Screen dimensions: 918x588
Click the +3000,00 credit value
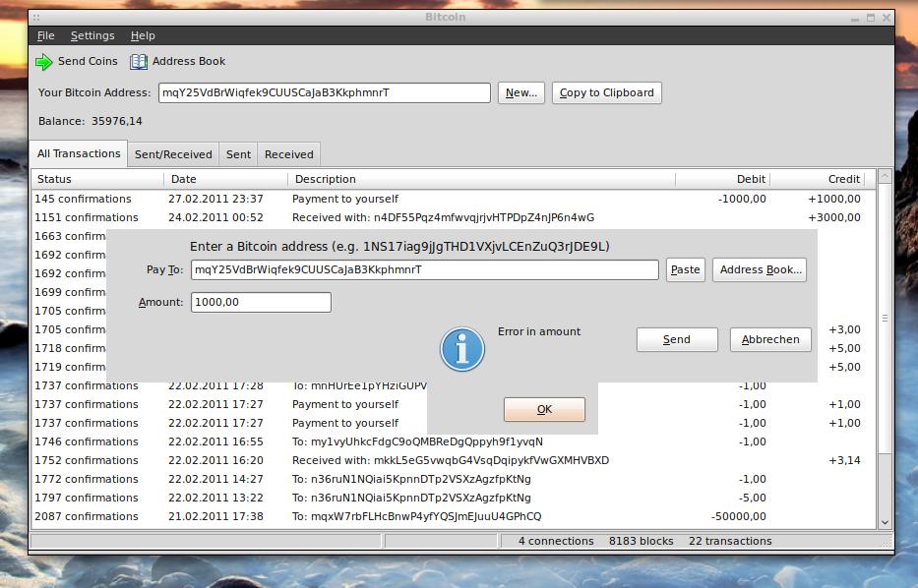834,217
